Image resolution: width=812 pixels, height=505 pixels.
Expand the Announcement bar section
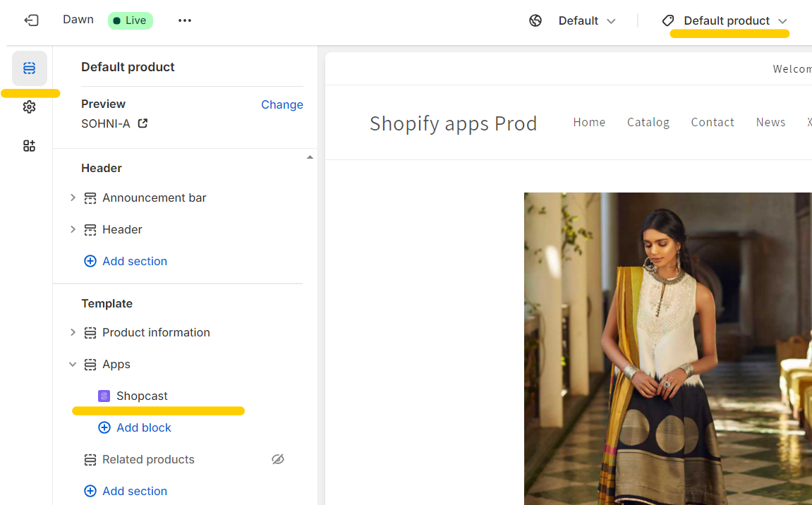click(73, 197)
